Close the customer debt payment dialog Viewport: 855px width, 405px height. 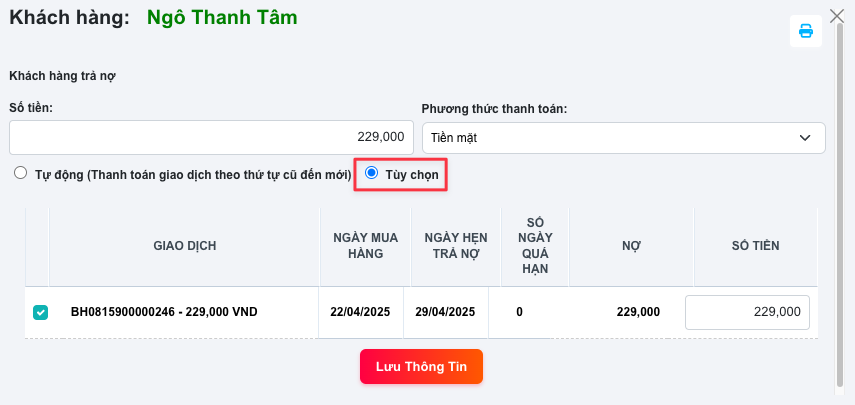(838, 16)
